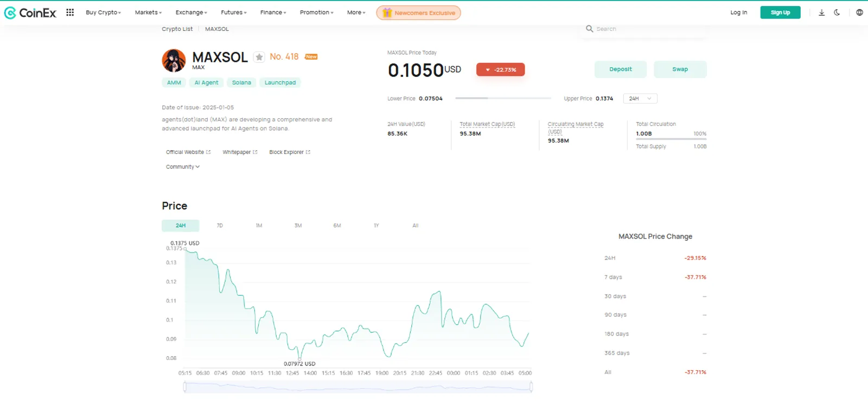Open the language globe icon

coord(859,12)
